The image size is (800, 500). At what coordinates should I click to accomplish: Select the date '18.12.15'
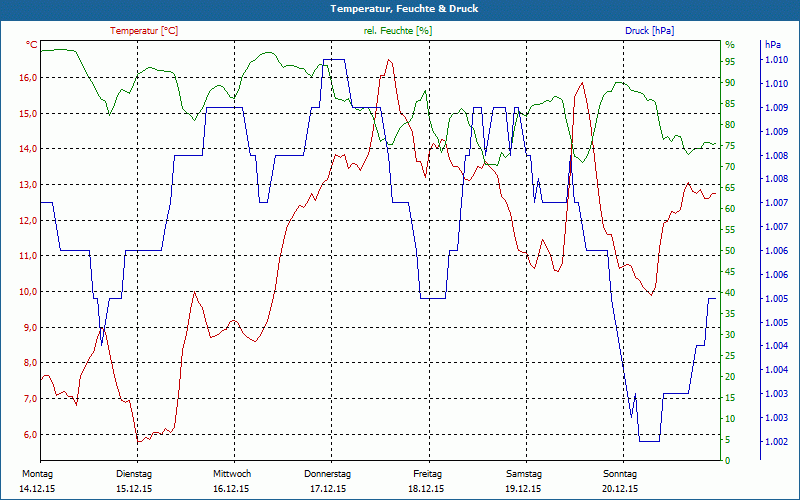click(x=426, y=489)
